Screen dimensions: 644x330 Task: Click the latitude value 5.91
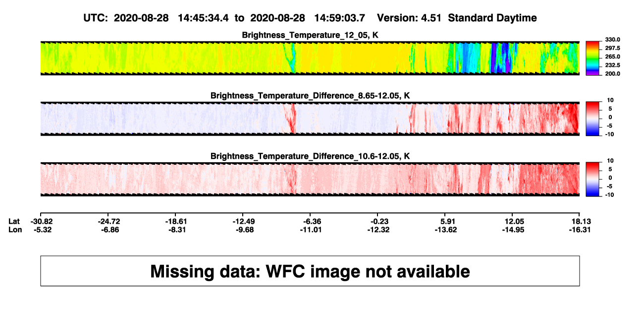(x=447, y=221)
